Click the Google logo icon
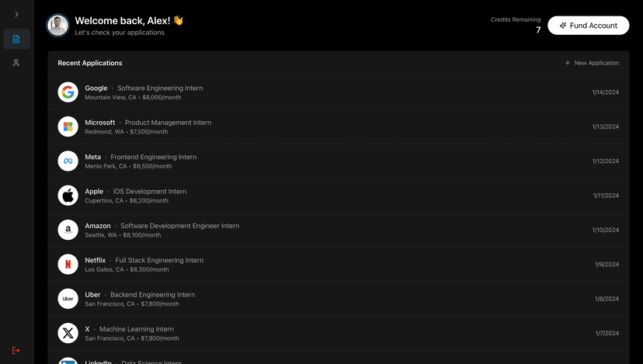Screen dimensions: 643x364 68,92
